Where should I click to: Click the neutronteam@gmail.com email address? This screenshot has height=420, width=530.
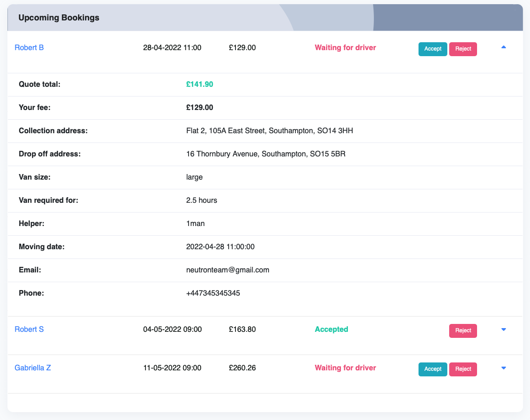228,270
